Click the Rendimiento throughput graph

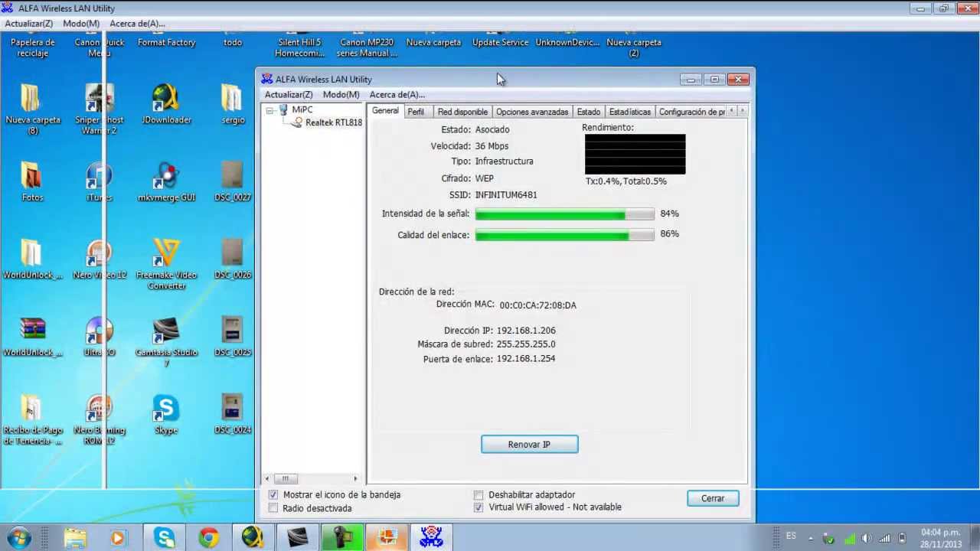coord(635,155)
